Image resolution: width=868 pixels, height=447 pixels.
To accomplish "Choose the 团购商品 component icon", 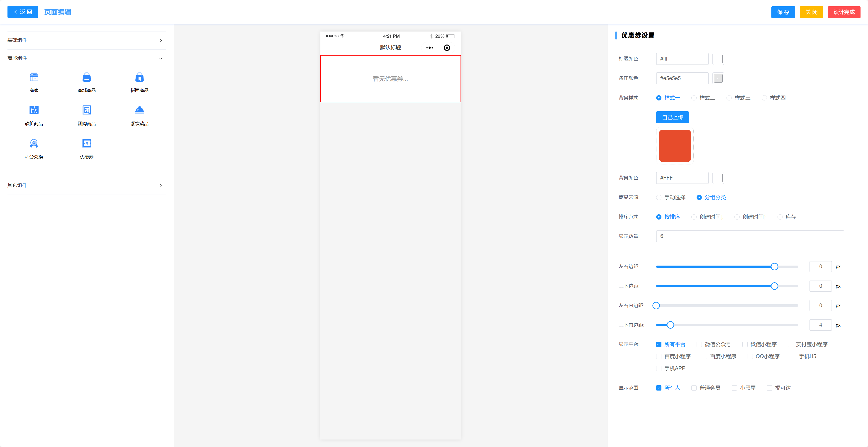I will (x=87, y=110).
